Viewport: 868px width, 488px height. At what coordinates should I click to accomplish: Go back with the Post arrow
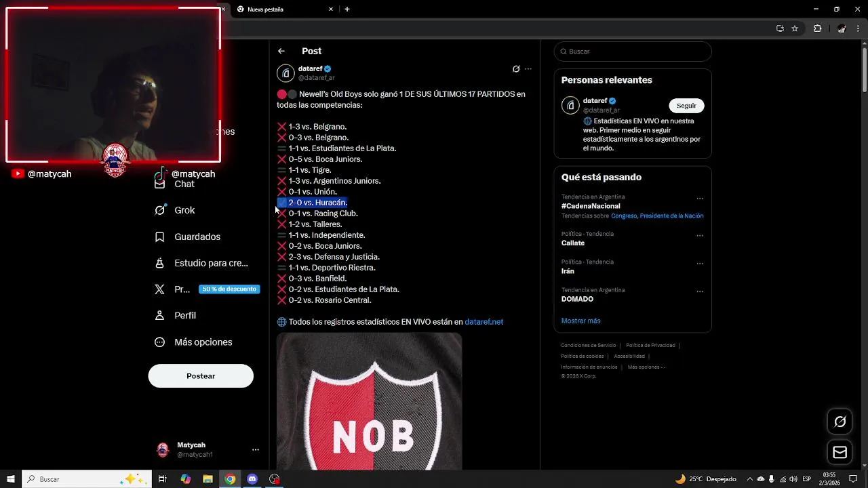[x=281, y=51]
